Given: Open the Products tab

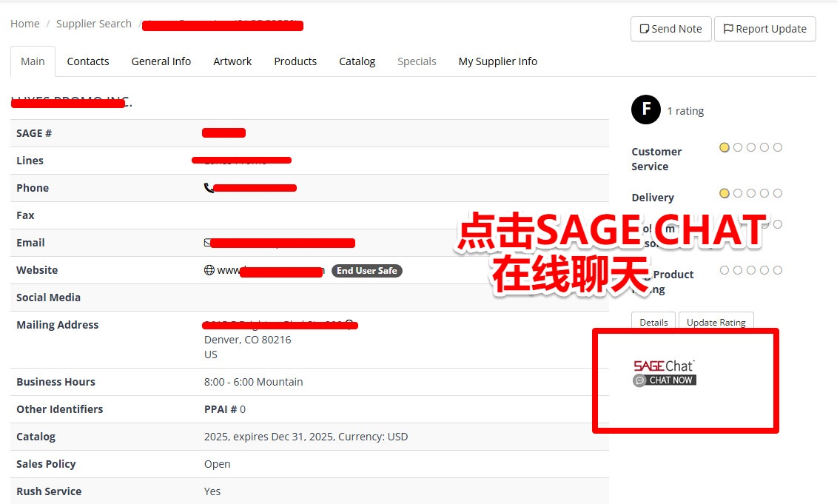Looking at the screenshot, I should (295, 61).
